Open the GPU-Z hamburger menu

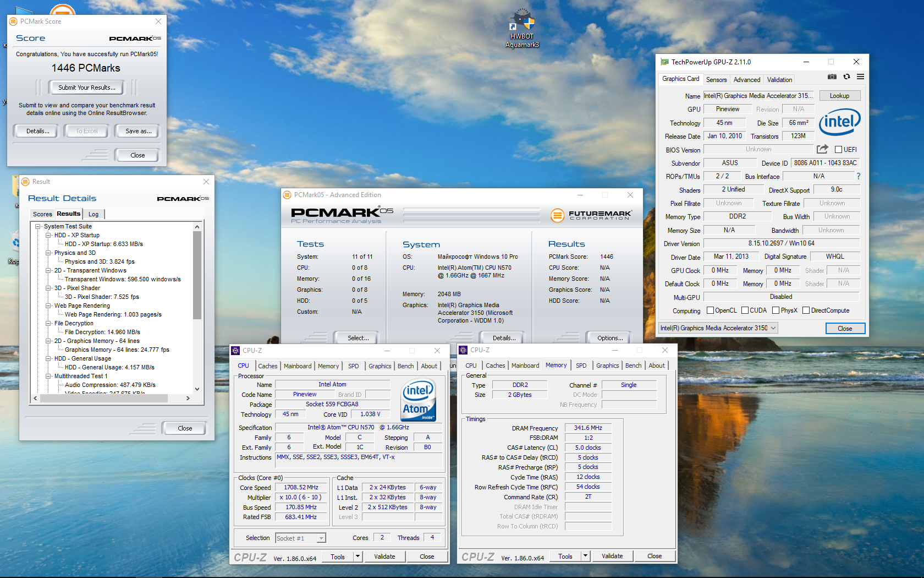[x=860, y=77]
